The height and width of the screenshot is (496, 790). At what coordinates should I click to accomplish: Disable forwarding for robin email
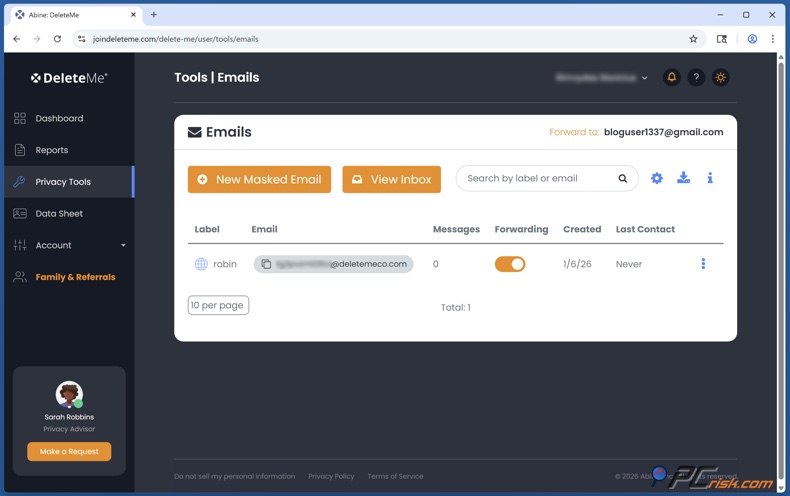[x=510, y=264]
